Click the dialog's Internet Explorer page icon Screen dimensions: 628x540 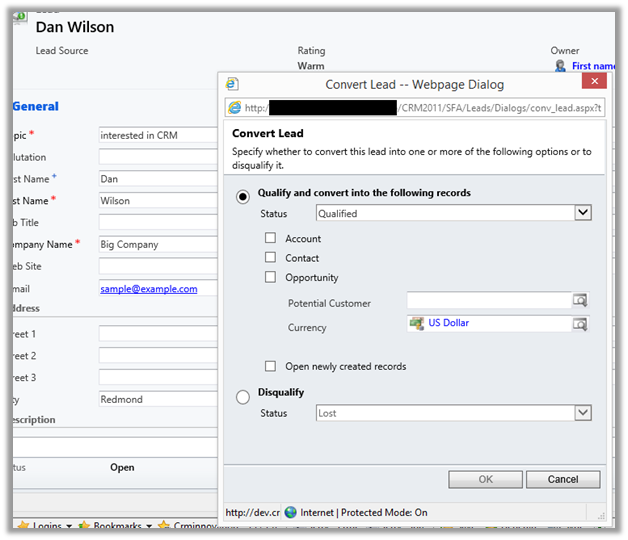pyautogui.click(x=232, y=85)
